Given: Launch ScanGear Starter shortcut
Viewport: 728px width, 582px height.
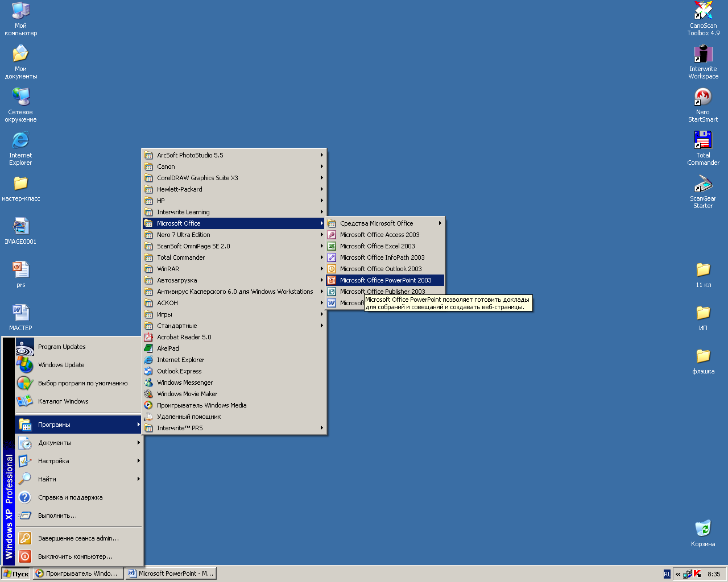Looking at the screenshot, I should 703,191.
